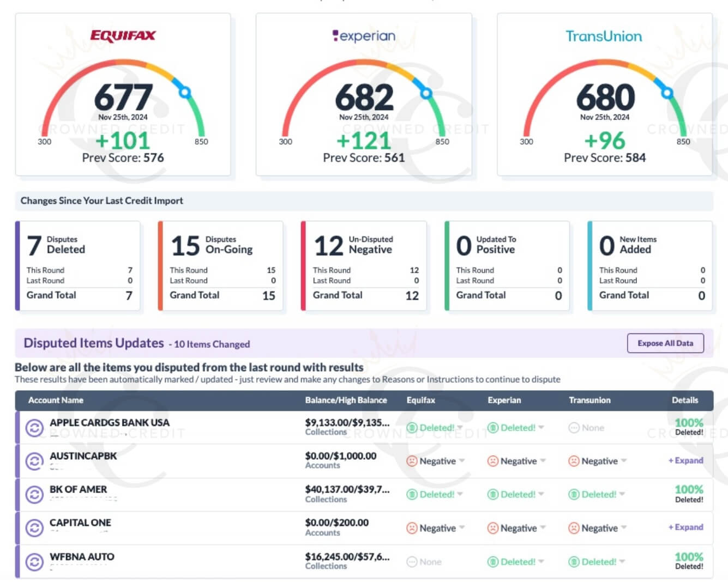Open the Disputes On-Going summary card
This screenshot has width=728, height=582.
click(221, 266)
